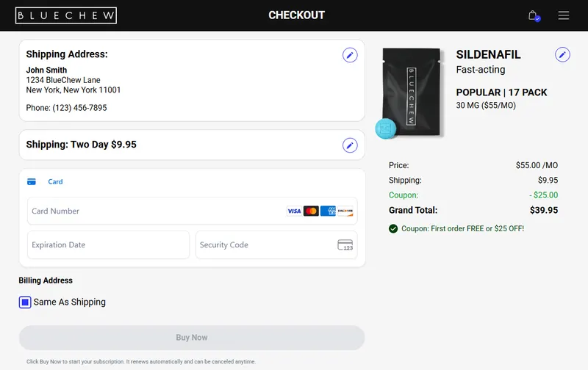Focus the Card Number field
Screen dimensions: 588x370
tap(192, 211)
